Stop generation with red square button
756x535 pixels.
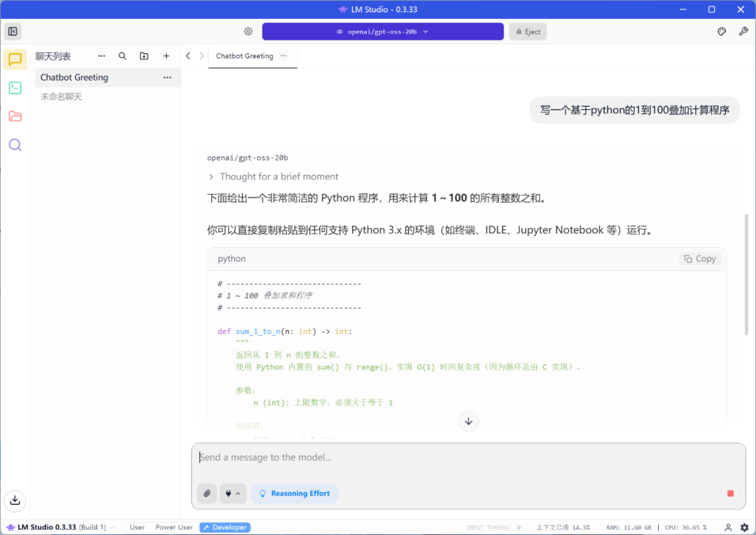tap(730, 494)
